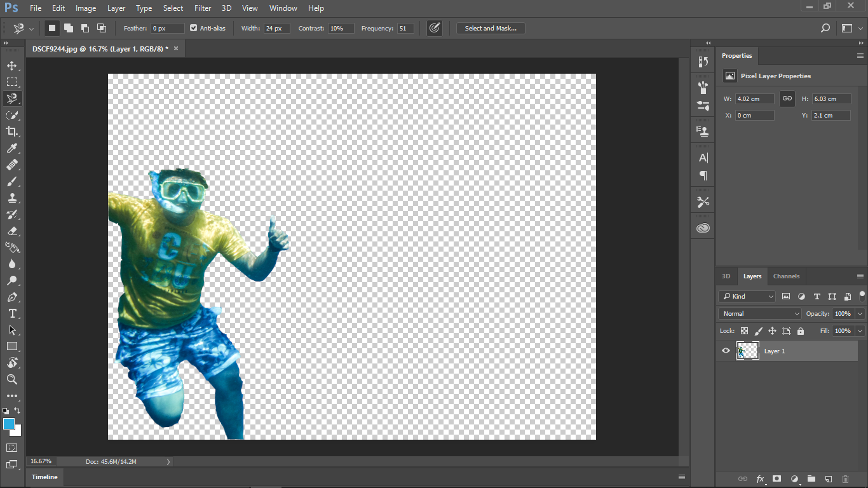Select the Brush tool
The image size is (868, 488).
[12, 181]
